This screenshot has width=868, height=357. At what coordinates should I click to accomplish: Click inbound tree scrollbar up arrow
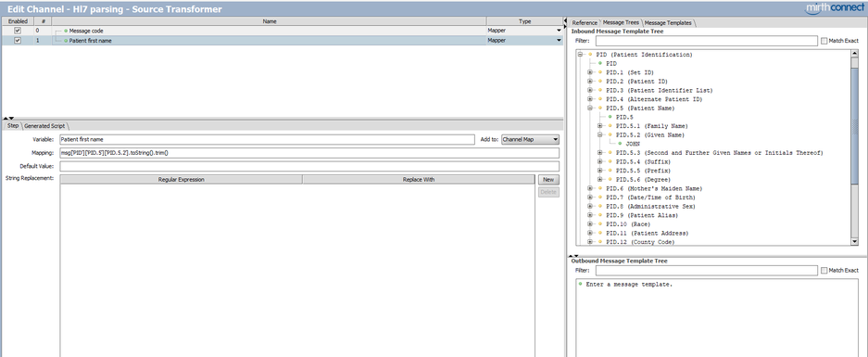(x=855, y=55)
